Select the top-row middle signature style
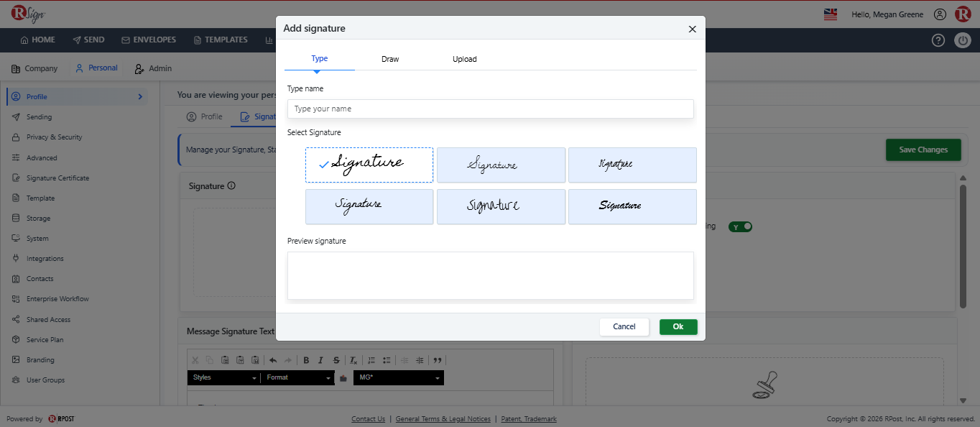Viewport: 980px width, 427px height. point(501,165)
